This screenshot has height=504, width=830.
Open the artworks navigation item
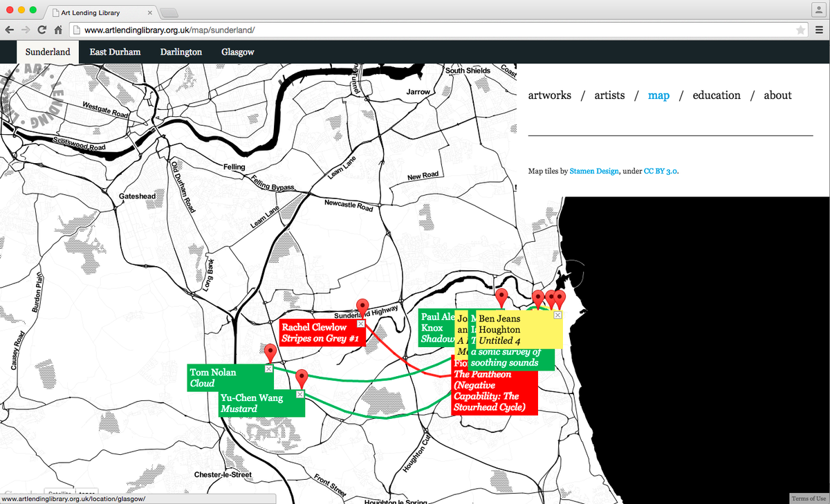pos(550,95)
